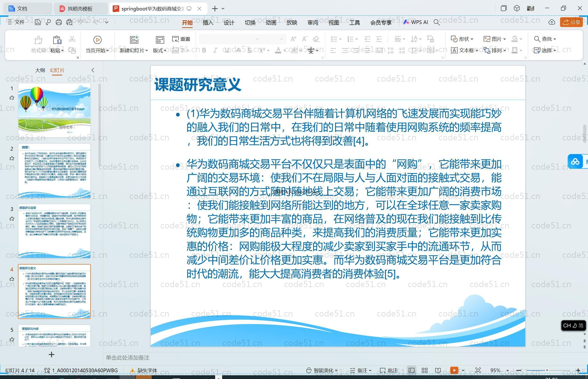The width and height of the screenshot is (588, 379).
Task: Open the File menu
Action: (x=16, y=22)
